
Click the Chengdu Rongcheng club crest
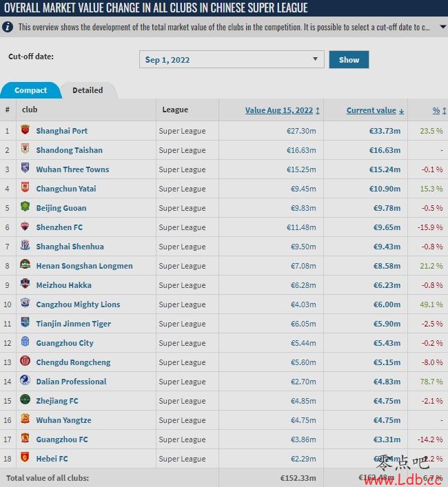[x=26, y=361]
